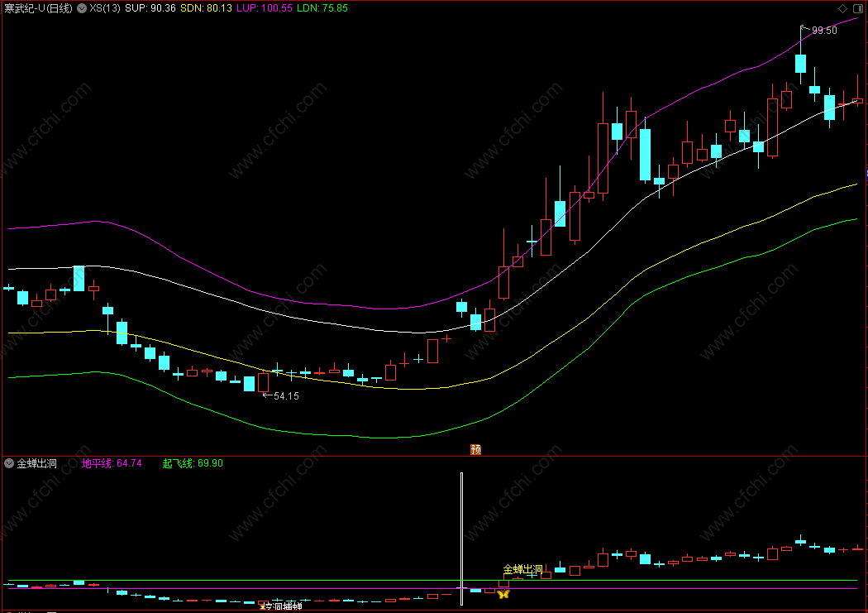Click the green LDN: 75.85 value
The height and width of the screenshot is (613, 868).
[322, 8]
